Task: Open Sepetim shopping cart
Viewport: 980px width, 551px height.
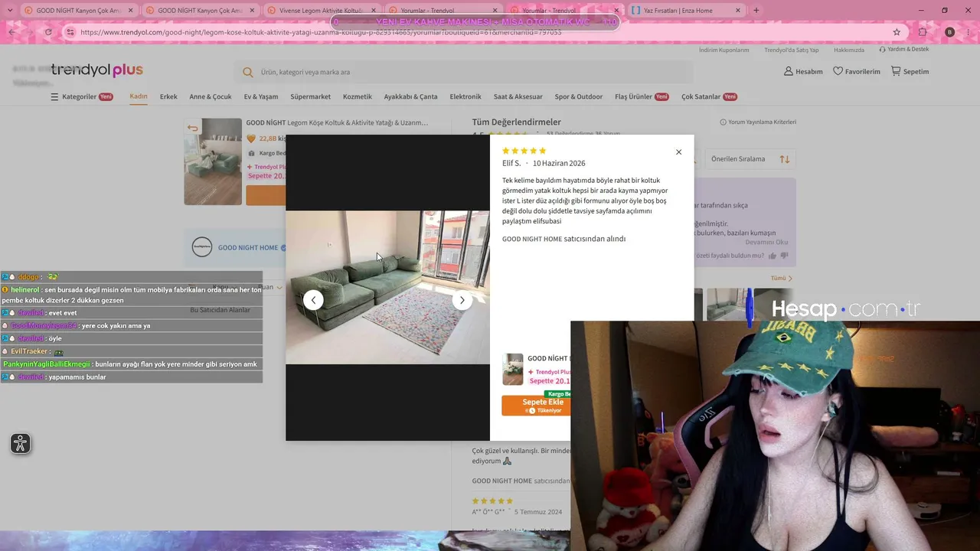Action: (910, 71)
